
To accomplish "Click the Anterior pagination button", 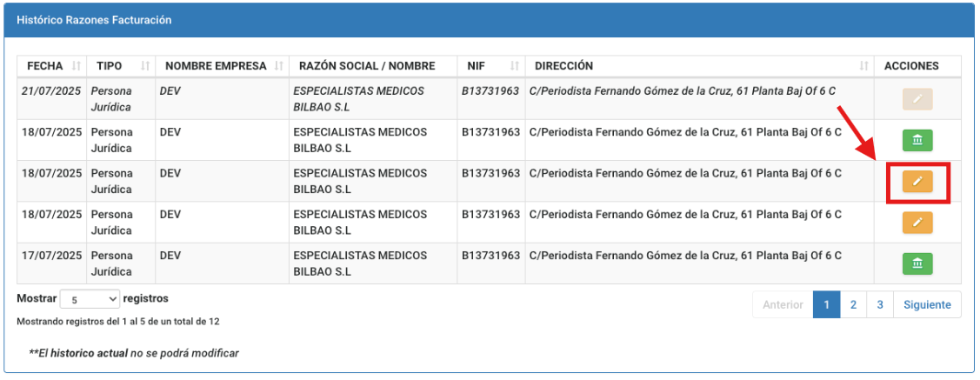I will pyautogui.click(x=783, y=305).
